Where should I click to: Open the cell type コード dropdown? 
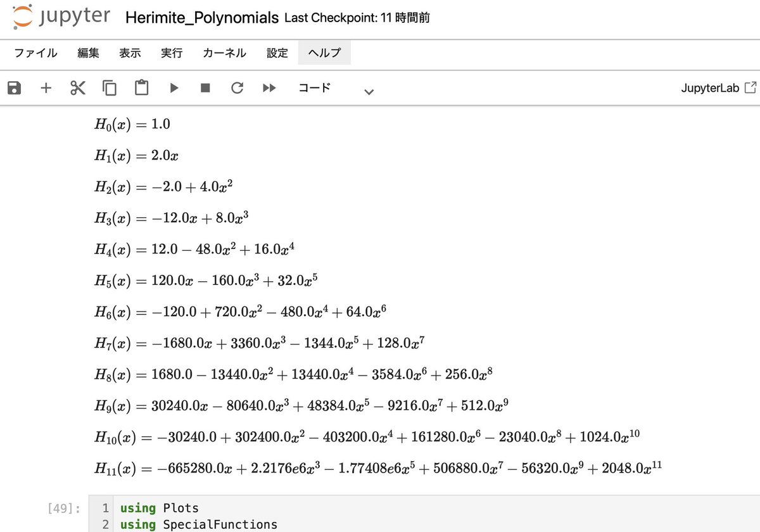coord(336,88)
